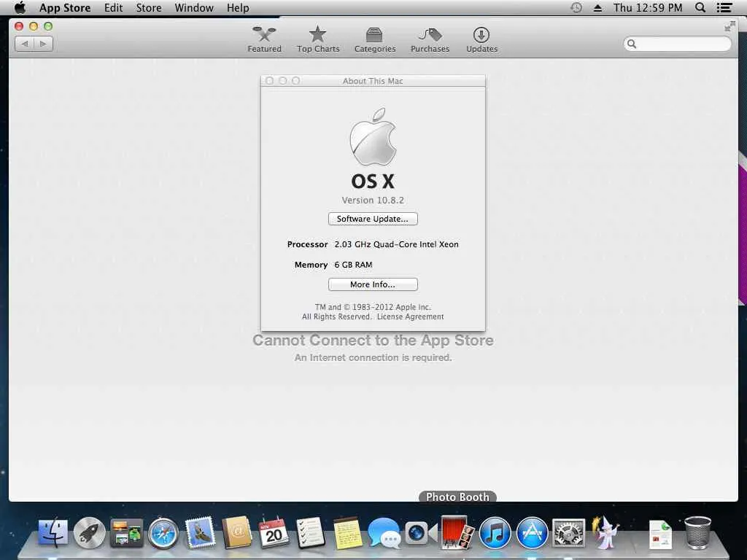Open Notification Center icon
The height and width of the screenshot is (560, 747).
724,7
